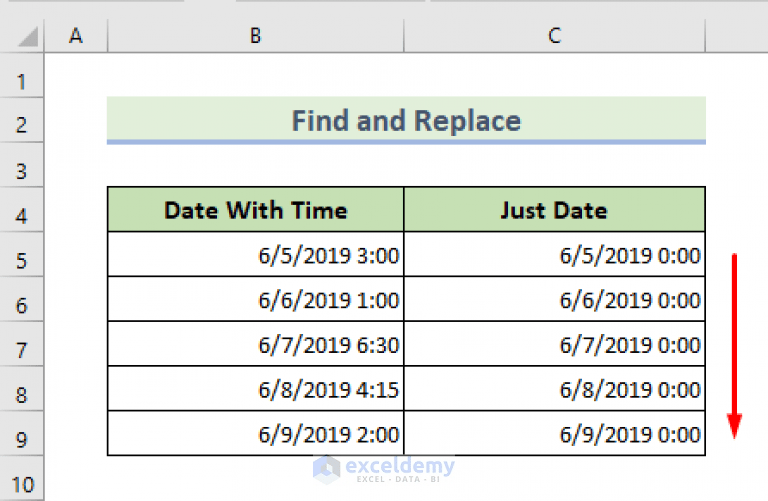The height and width of the screenshot is (501, 768).
Task: Select cell with 6/7/2019 0:00
Action: tap(554, 344)
